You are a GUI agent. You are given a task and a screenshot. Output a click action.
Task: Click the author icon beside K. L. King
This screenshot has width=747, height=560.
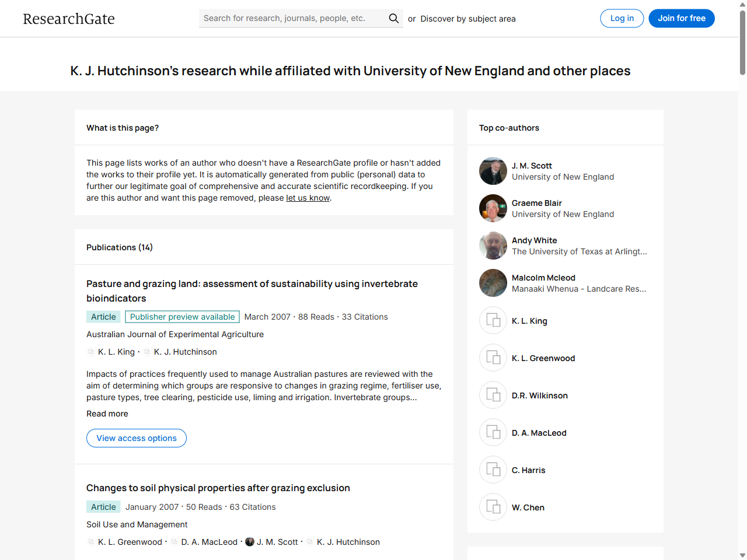(x=91, y=352)
